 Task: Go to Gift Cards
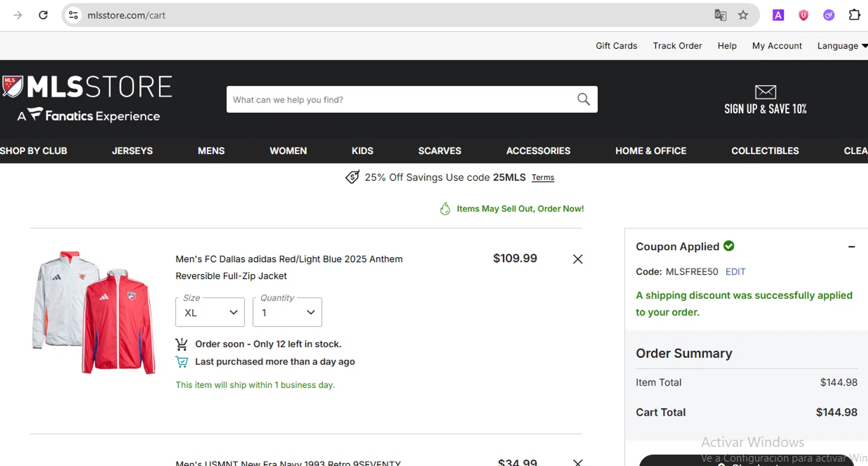(616, 46)
